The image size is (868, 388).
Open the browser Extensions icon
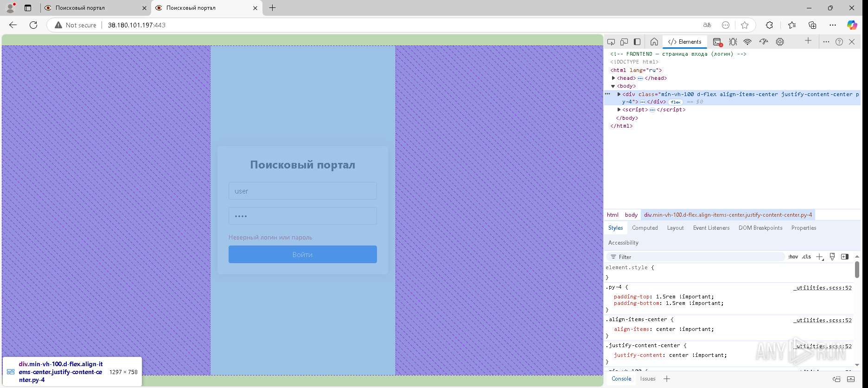tap(769, 25)
